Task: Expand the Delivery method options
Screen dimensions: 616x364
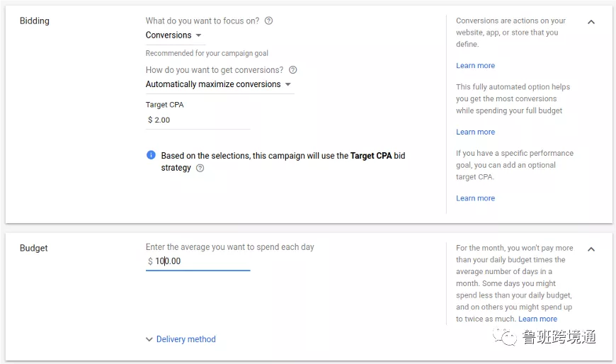Action: coord(181,339)
